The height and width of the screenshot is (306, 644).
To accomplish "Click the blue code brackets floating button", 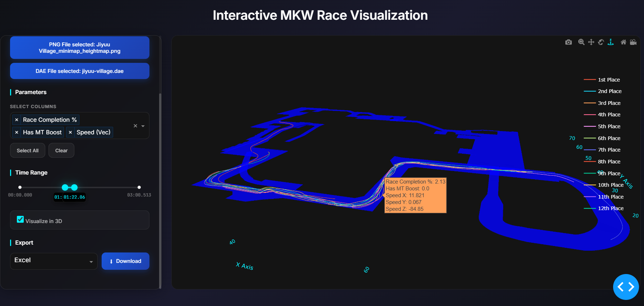I will pyautogui.click(x=626, y=287).
